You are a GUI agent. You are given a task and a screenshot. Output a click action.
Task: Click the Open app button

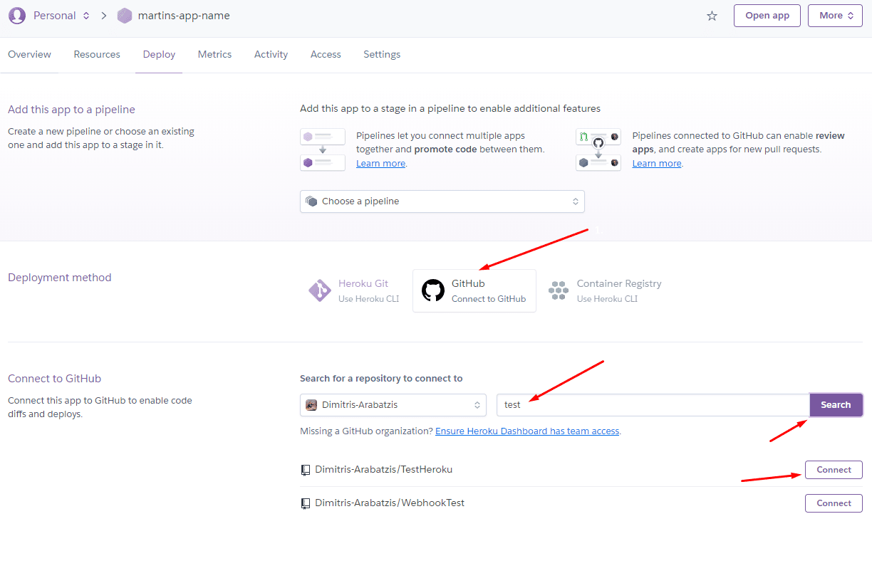click(767, 16)
